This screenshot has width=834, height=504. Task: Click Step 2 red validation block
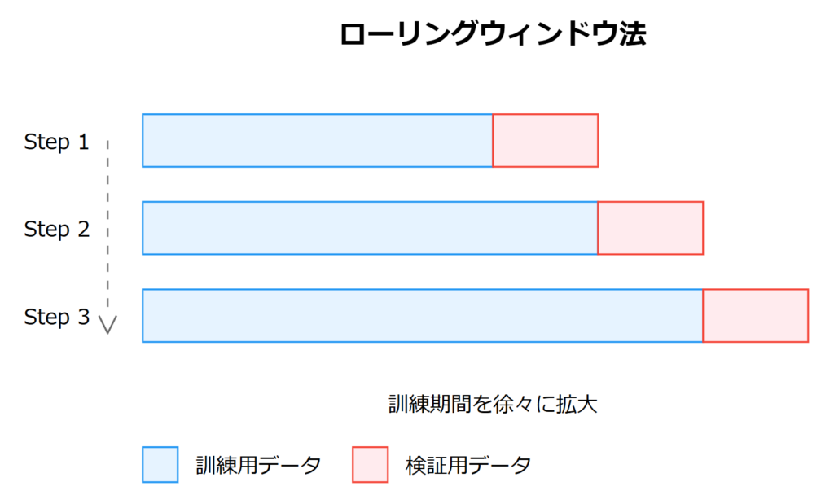click(650, 228)
